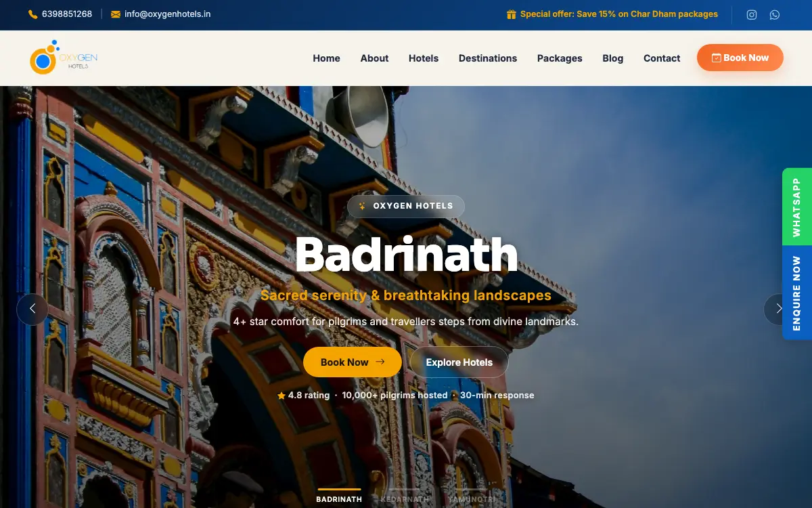Viewport: 812px width, 508px height.
Task: Go to previous slide with left arrow
Action: (x=32, y=309)
